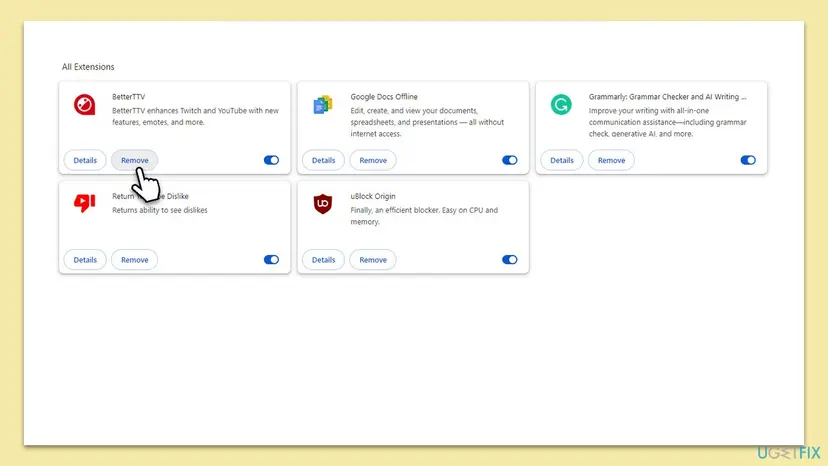Image resolution: width=828 pixels, height=466 pixels.
Task: Open Details for Grammarly
Action: coord(562,160)
